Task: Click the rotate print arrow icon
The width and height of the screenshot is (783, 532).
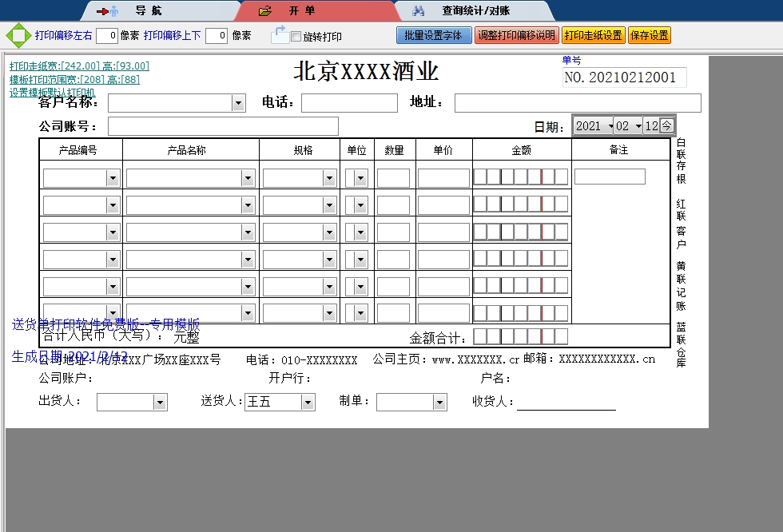Action: click(x=280, y=34)
